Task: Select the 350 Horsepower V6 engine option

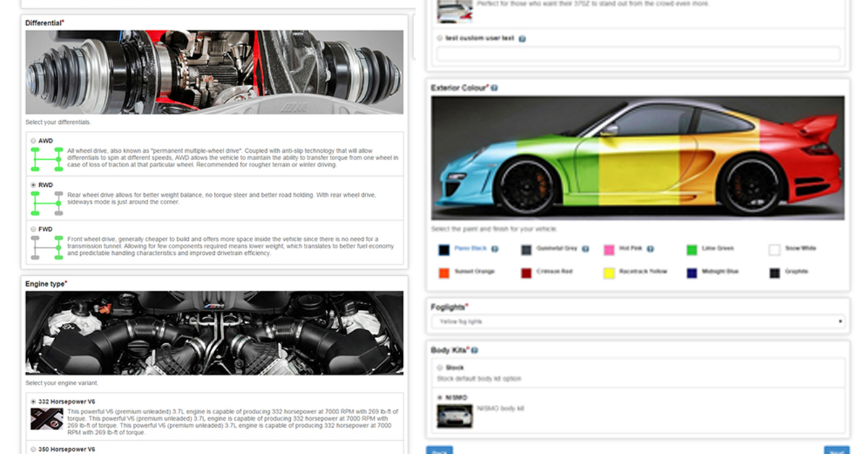Action: coord(33,449)
